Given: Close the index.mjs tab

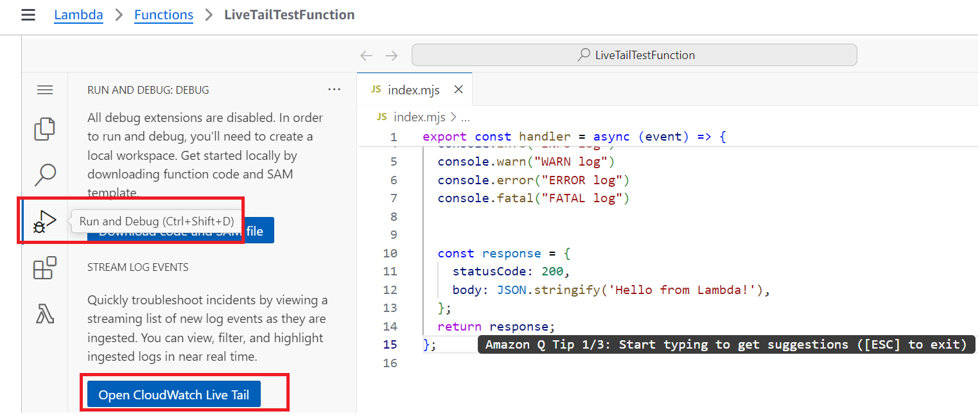Looking at the screenshot, I should (x=458, y=90).
